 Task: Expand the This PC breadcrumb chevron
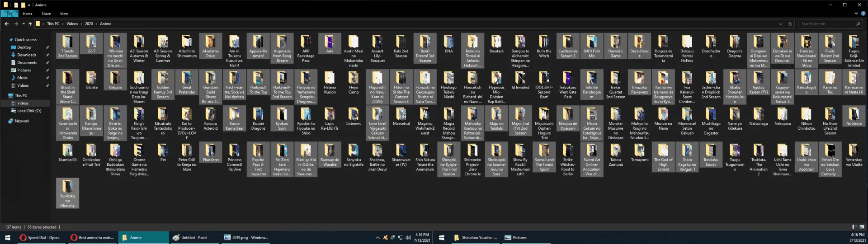tap(63, 24)
